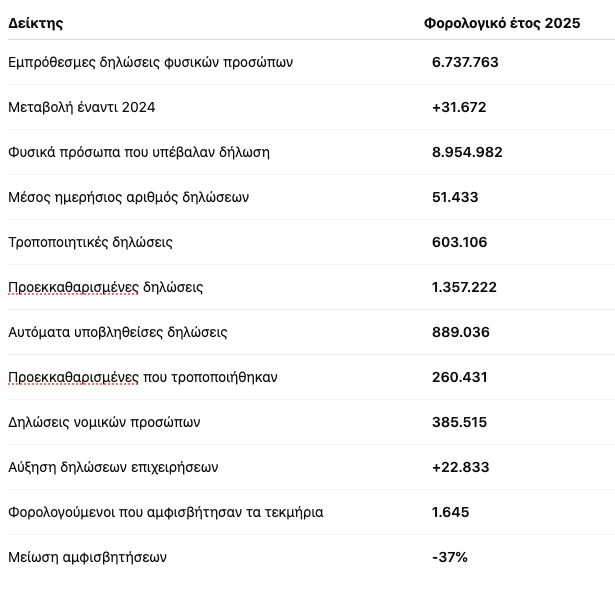Click the +31.672 value cell
The width and height of the screenshot is (615, 591).
459,107
